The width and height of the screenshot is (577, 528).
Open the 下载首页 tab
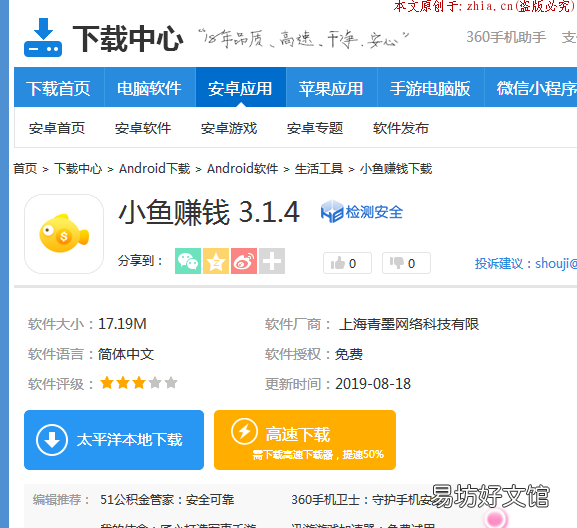click(59, 88)
